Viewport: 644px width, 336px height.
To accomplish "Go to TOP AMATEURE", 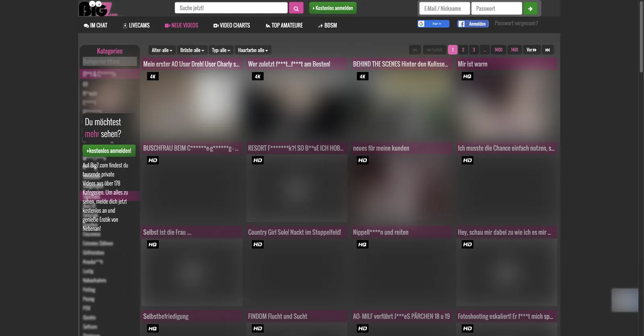I will click(284, 25).
